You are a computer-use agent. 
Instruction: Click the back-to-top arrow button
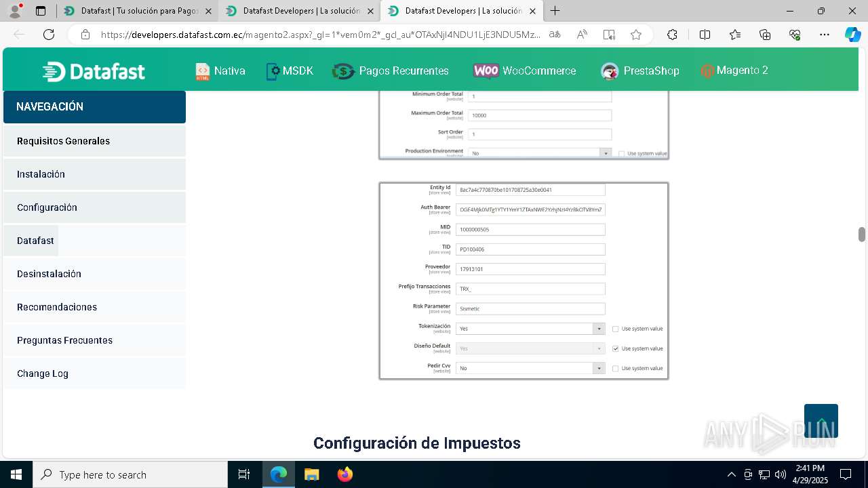[821, 421]
